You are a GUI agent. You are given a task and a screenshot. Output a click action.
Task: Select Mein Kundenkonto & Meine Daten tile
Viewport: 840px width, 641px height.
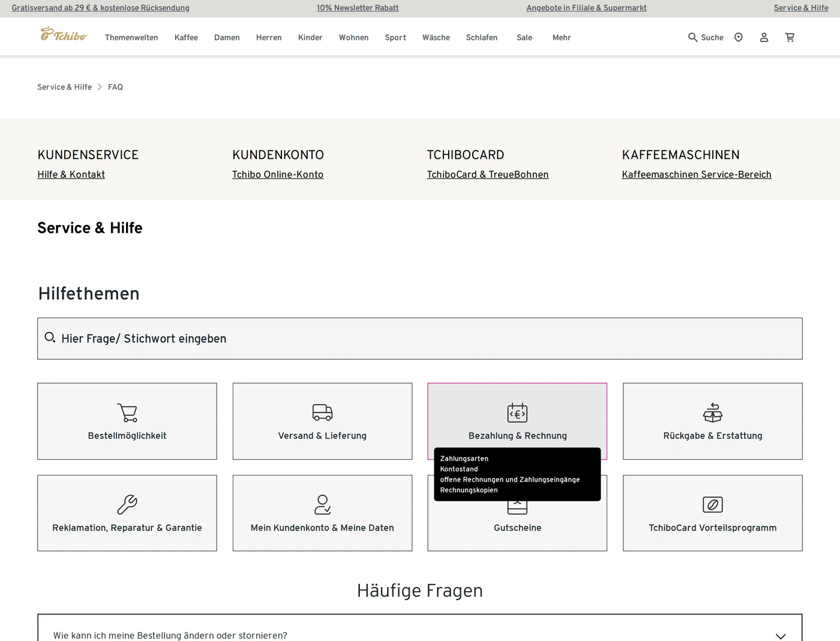tap(322, 513)
